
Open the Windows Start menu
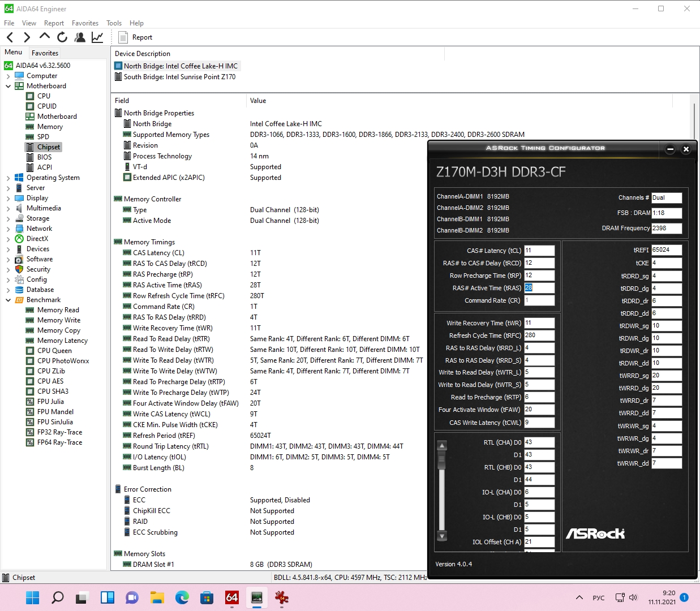33,597
